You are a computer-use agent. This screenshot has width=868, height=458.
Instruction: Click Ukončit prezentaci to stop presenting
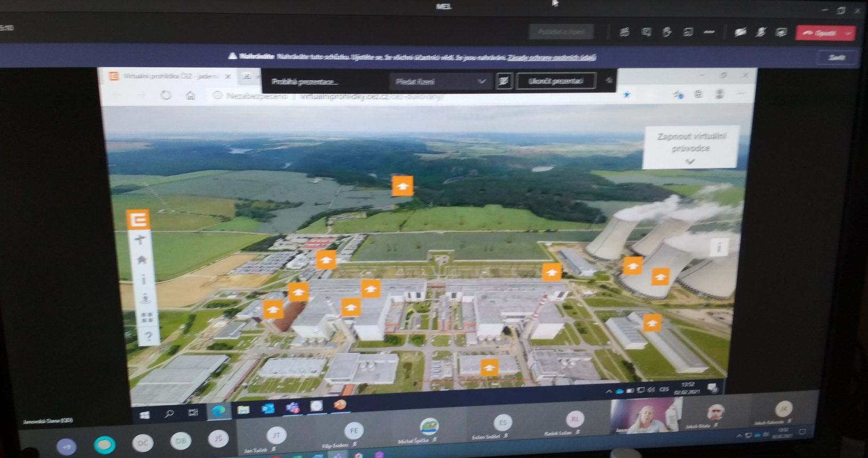pyautogui.click(x=555, y=81)
